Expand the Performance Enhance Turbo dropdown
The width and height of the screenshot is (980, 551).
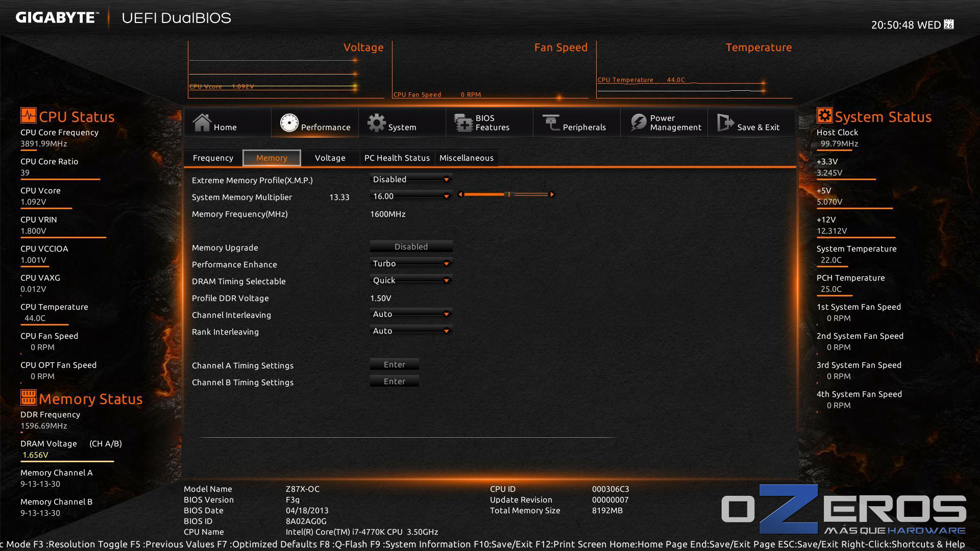click(x=411, y=263)
